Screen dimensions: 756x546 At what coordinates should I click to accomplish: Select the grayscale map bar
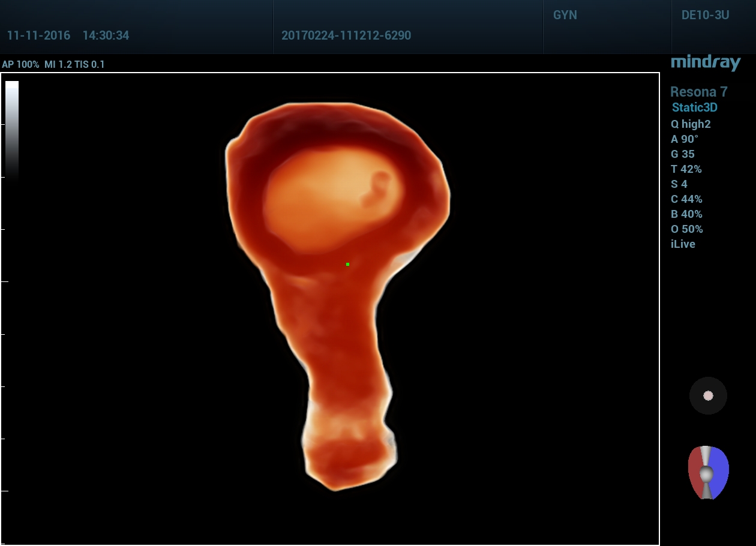[x=12, y=129]
